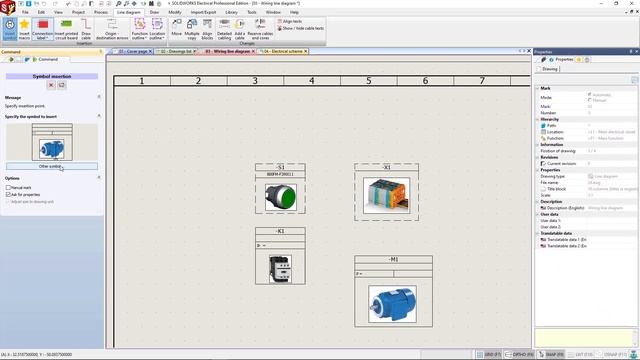Collapse the Description property group
Image resolution: width=640 pixels, height=360 pixels.
(538, 202)
